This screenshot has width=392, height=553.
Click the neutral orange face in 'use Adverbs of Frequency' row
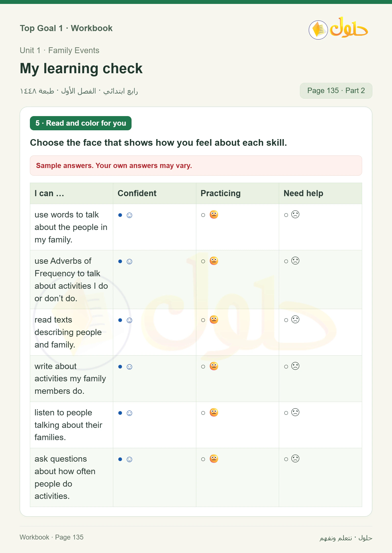coord(214,261)
